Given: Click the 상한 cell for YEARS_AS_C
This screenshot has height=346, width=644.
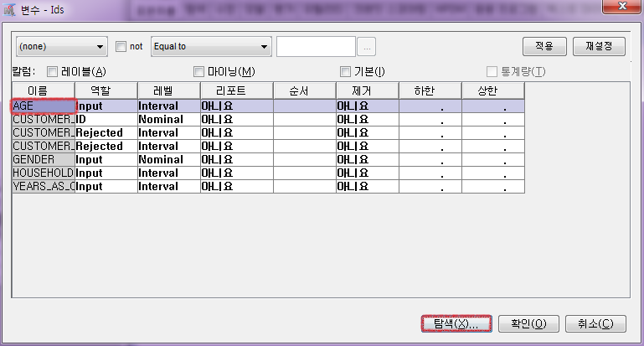Looking at the screenshot, I should click(493, 187).
